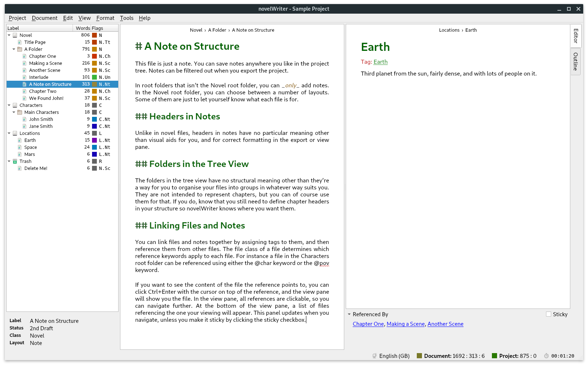Click the Another Scene document icon
This screenshot has width=588, height=366.
click(25, 70)
